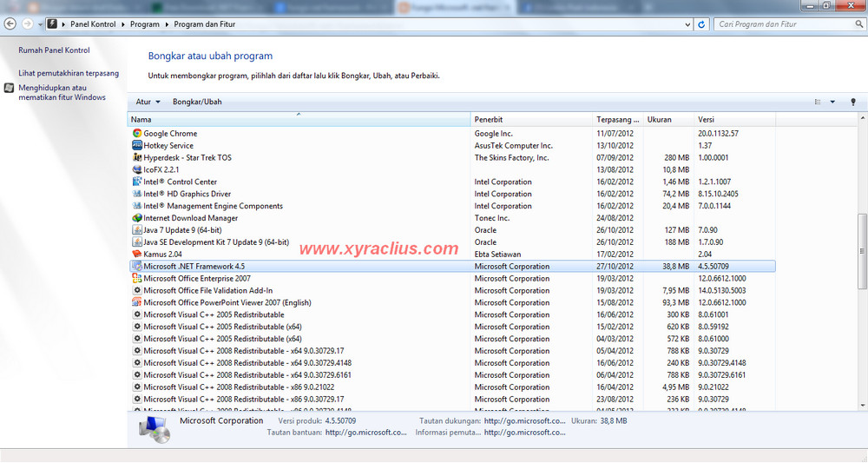Click the Microsoft Office Enterprise 2007 icon
This screenshot has width=868, height=463.
coord(137,279)
